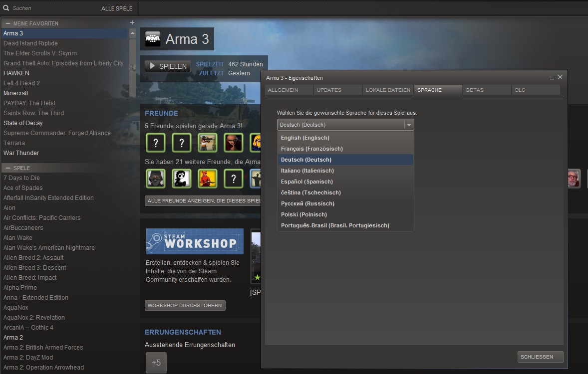Select AquaNox 2: Revelation in games list
Viewport: 588px width, 374px height.
coord(64,318)
